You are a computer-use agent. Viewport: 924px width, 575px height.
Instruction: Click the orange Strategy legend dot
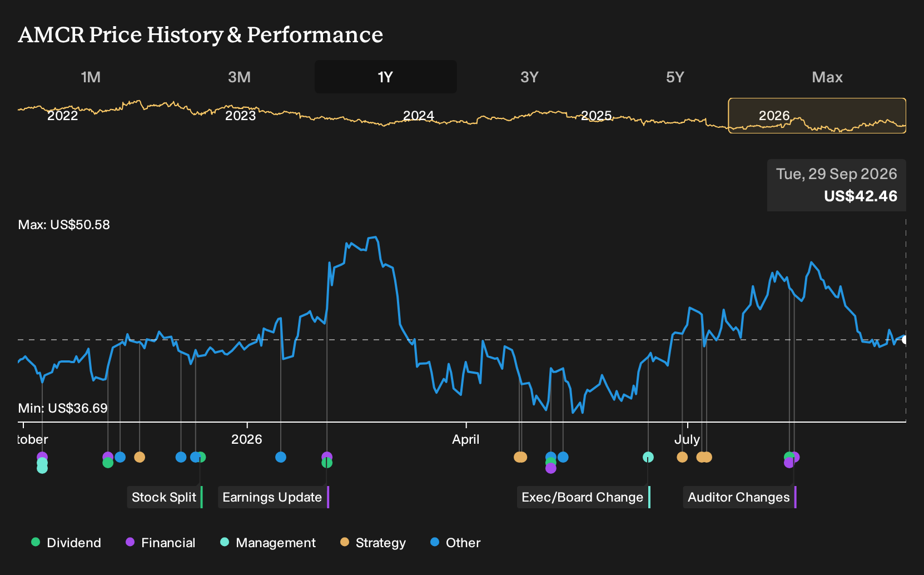(345, 542)
